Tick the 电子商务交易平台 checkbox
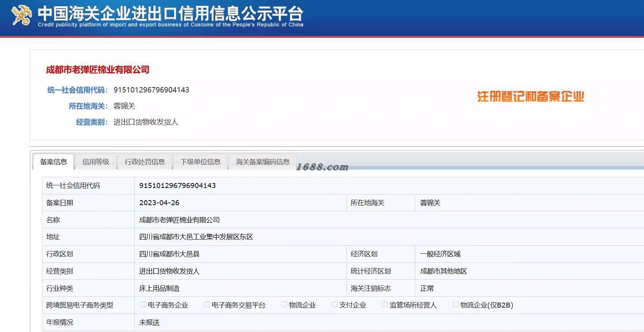644x332 pixels. coord(207,304)
